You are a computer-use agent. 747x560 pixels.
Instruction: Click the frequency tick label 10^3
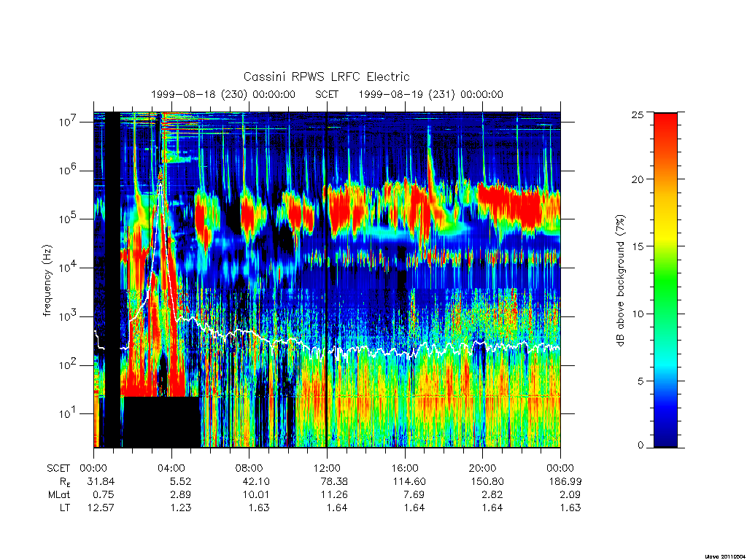coord(69,316)
